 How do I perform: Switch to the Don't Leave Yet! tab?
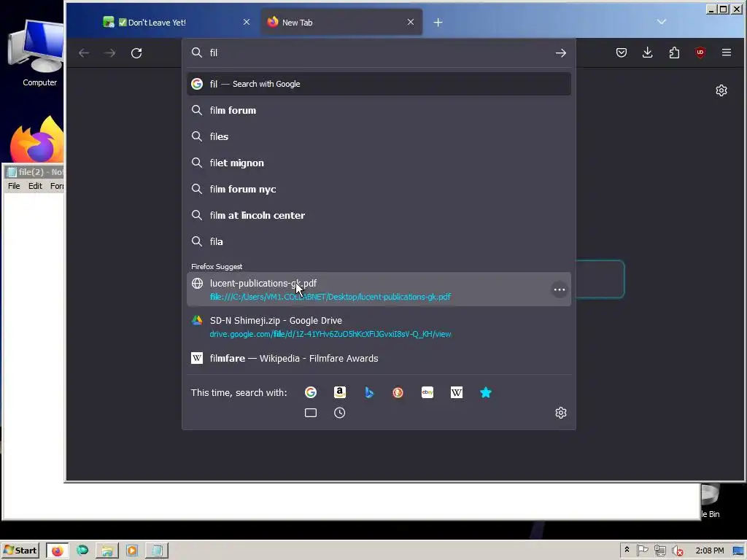(177, 23)
